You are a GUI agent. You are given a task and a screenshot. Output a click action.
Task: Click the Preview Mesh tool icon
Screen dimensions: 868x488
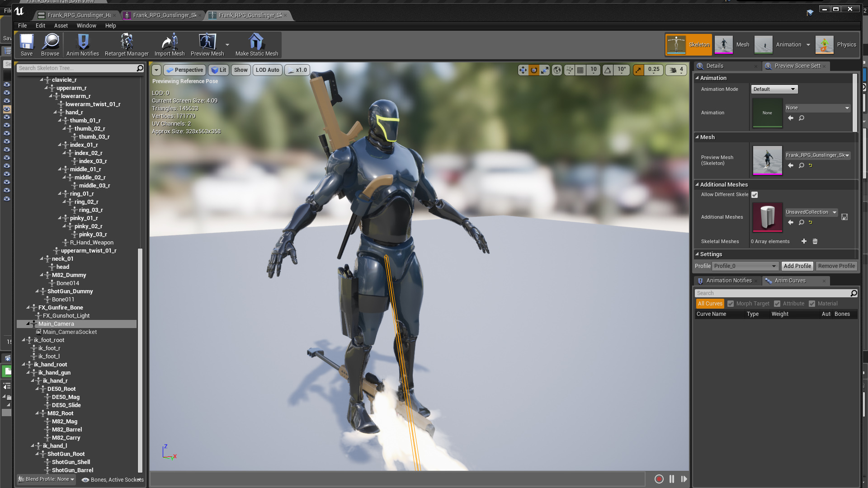[206, 44]
